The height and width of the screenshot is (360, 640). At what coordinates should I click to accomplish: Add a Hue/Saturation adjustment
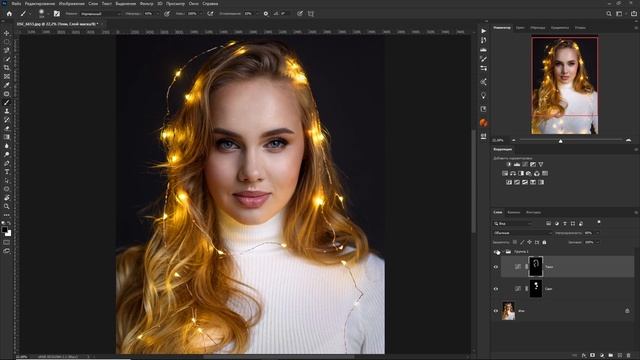pos(505,173)
